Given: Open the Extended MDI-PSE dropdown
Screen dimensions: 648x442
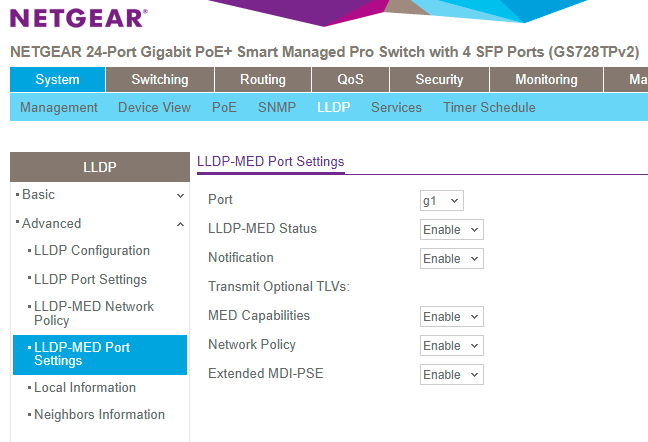Looking at the screenshot, I should tap(451, 375).
